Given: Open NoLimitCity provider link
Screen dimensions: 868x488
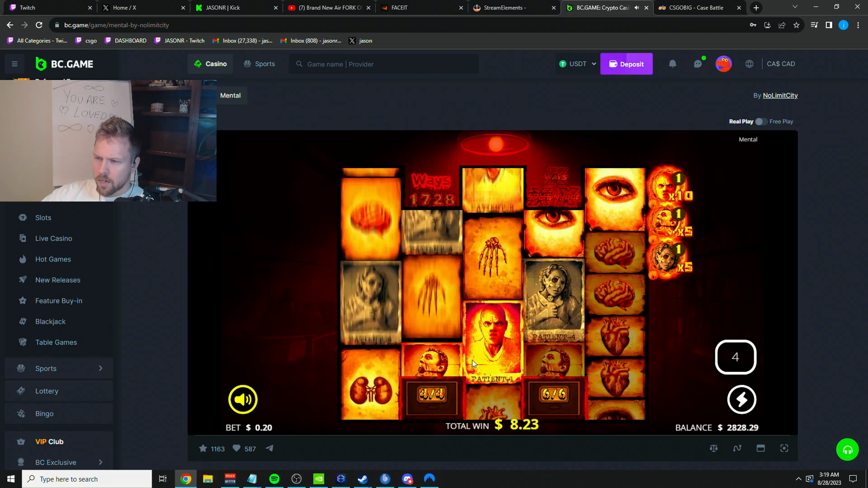Looking at the screenshot, I should [780, 95].
